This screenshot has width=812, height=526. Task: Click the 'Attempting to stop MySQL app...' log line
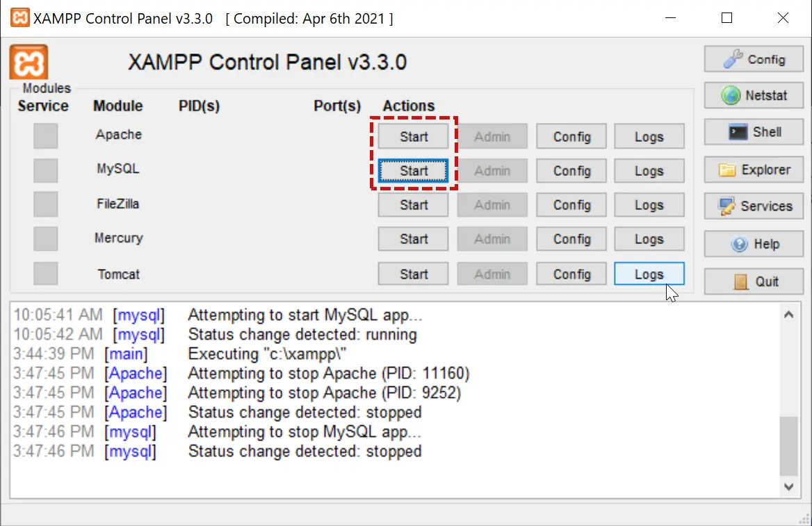[304, 432]
